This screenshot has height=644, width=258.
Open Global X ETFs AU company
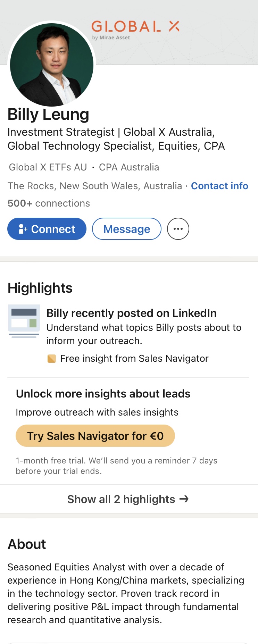click(48, 167)
